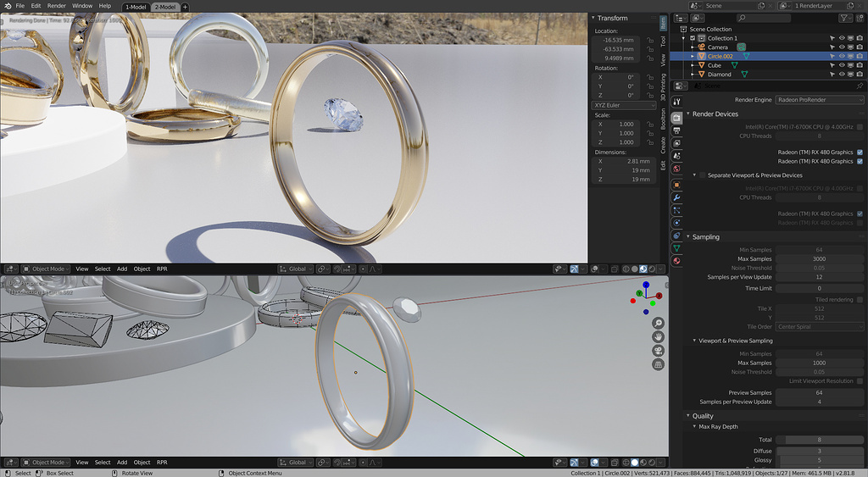This screenshot has width=868, height=477.
Task: Switch to the 1-Model workspace tab
Action: (x=136, y=7)
